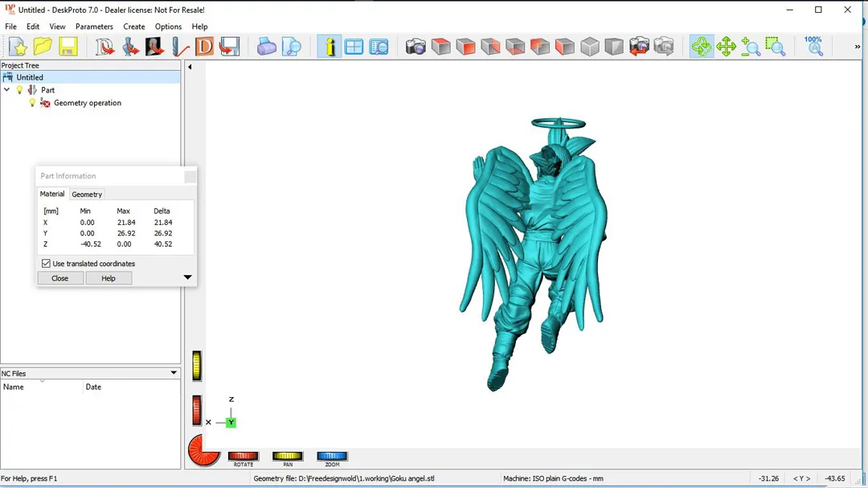Screen dimensions: 868x488
Task: Click the Geometry file path in status bar
Action: [344, 478]
